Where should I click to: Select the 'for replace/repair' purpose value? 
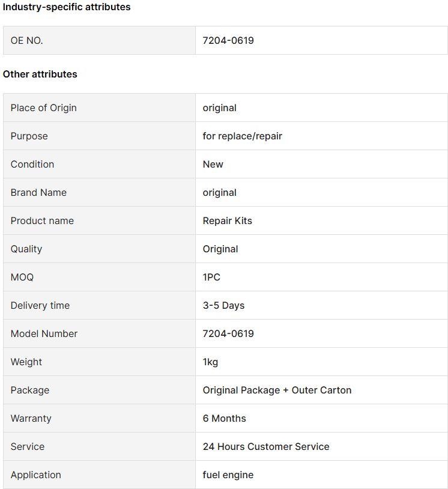click(x=242, y=136)
